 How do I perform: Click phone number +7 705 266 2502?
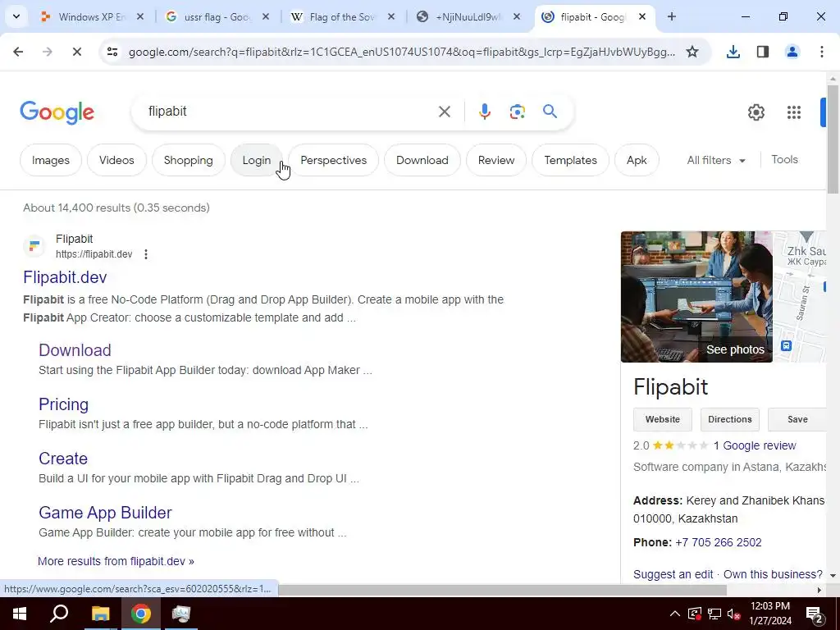pos(719,542)
